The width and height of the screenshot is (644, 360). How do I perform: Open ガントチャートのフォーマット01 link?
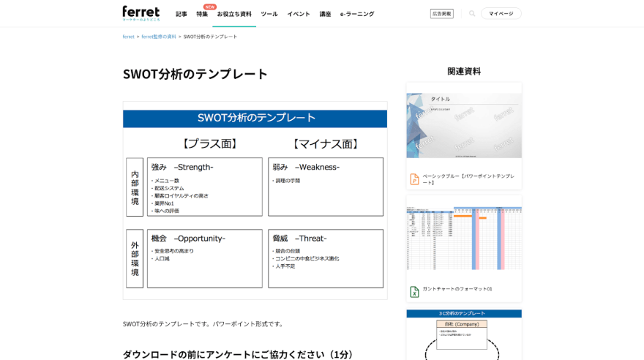[457, 289]
